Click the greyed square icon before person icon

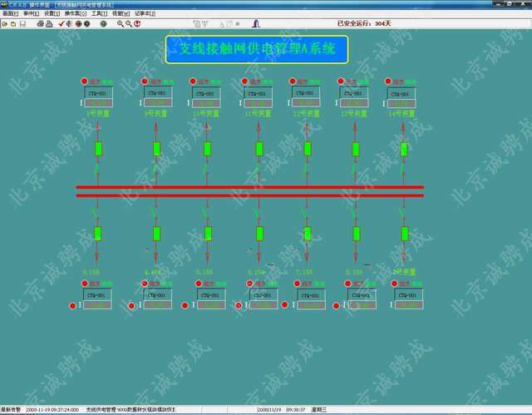238,24
